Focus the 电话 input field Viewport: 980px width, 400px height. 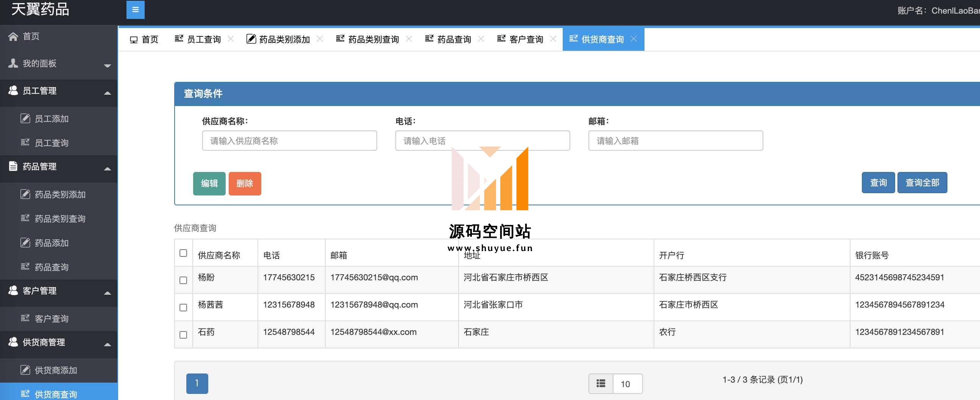pyautogui.click(x=482, y=141)
